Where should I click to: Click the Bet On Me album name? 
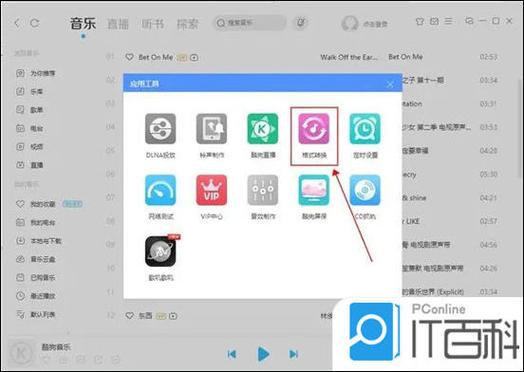coord(405,57)
